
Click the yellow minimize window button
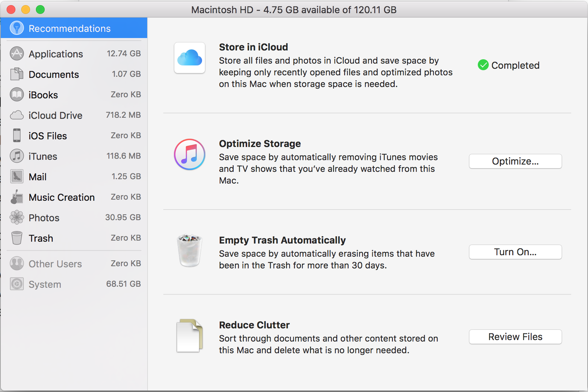pos(26,10)
